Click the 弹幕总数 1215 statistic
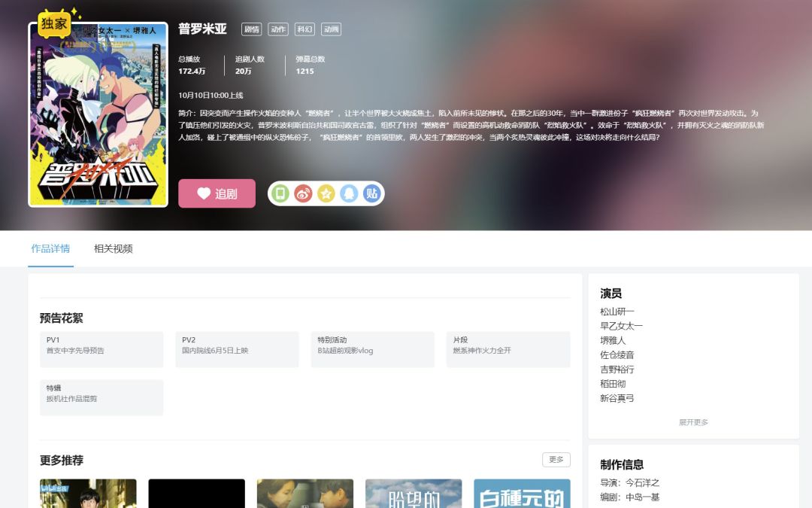 point(311,65)
